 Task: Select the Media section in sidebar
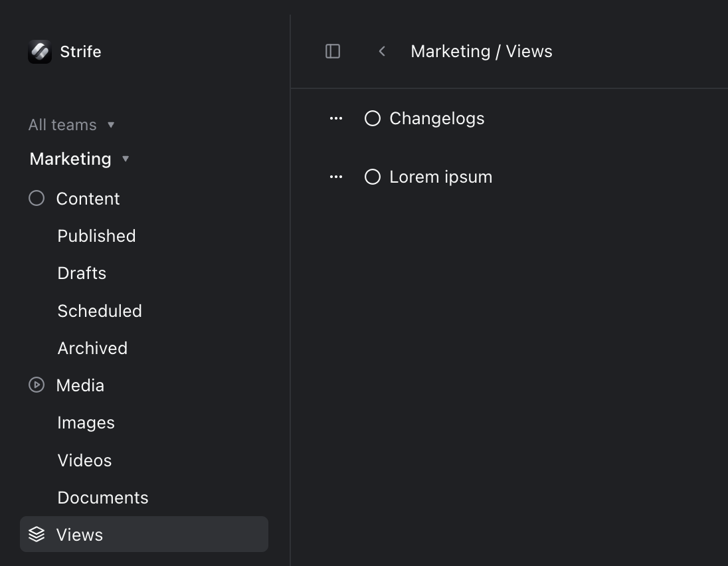pyautogui.click(x=80, y=385)
